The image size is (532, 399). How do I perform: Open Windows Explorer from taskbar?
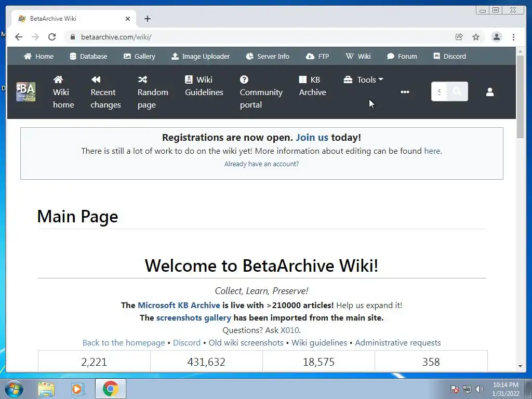(46, 389)
